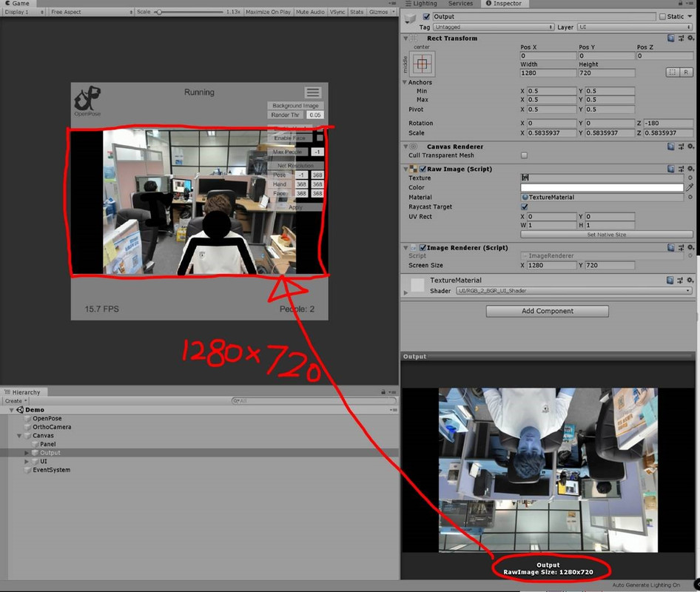This screenshot has width=700, height=592.
Task: Toggle raw edit mode R button
Action: point(686,73)
